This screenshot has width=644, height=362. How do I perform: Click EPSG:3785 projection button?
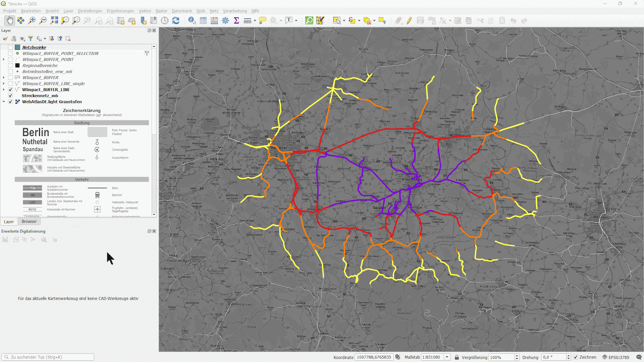click(616, 357)
